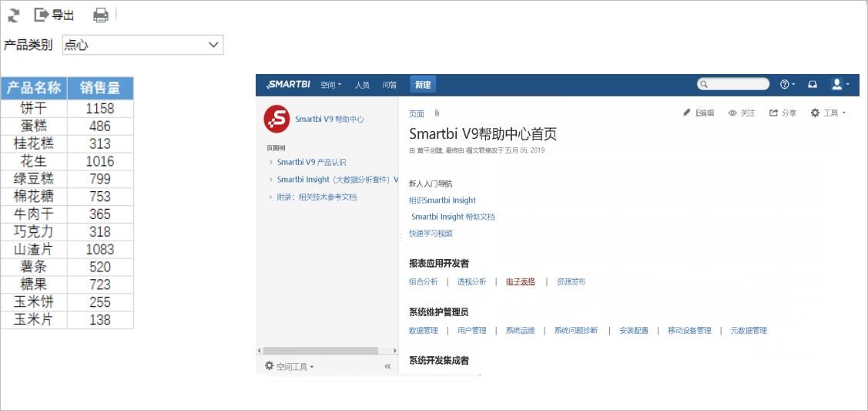This screenshot has height=411, width=868.
Task: Click the 桂花糕 product cell
Action: point(34,143)
